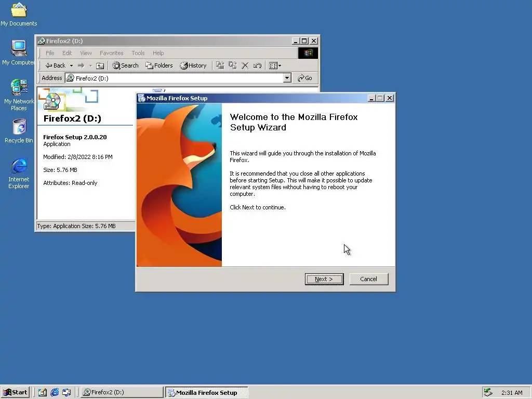Click the Forward arrow in Explorer toolbar

(x=81, y=65)
